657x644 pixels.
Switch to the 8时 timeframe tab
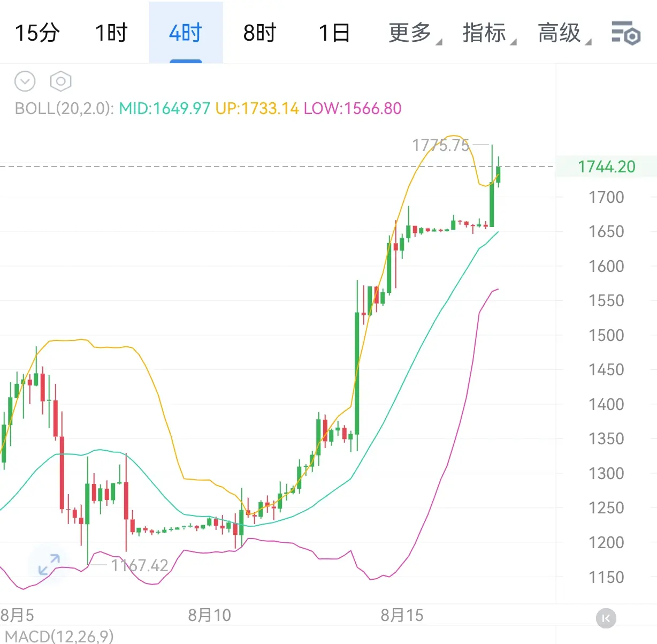click(259, 33)
